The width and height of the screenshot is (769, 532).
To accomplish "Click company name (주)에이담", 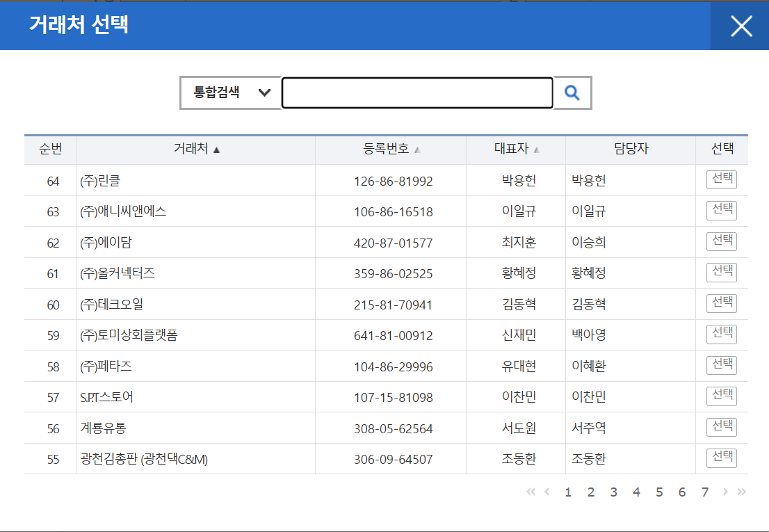I will tap(106, 242).
